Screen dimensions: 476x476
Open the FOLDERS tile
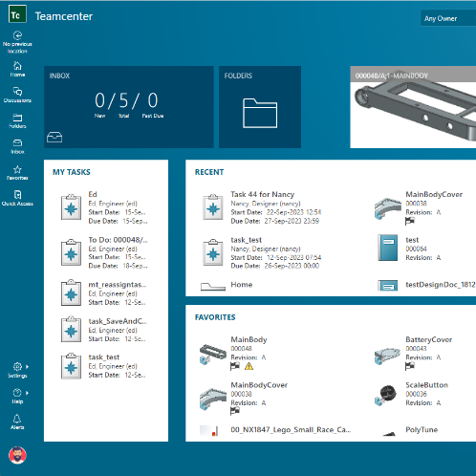(x=260, y=107)
